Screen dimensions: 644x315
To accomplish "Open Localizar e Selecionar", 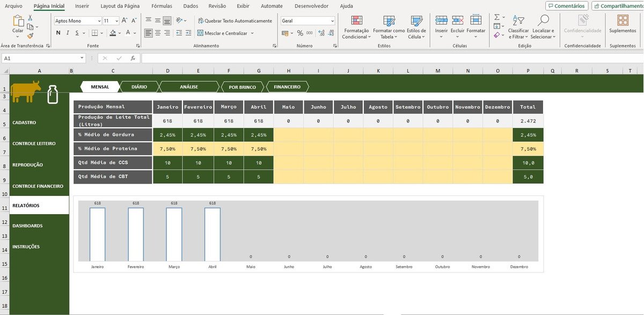I will 542,27.
